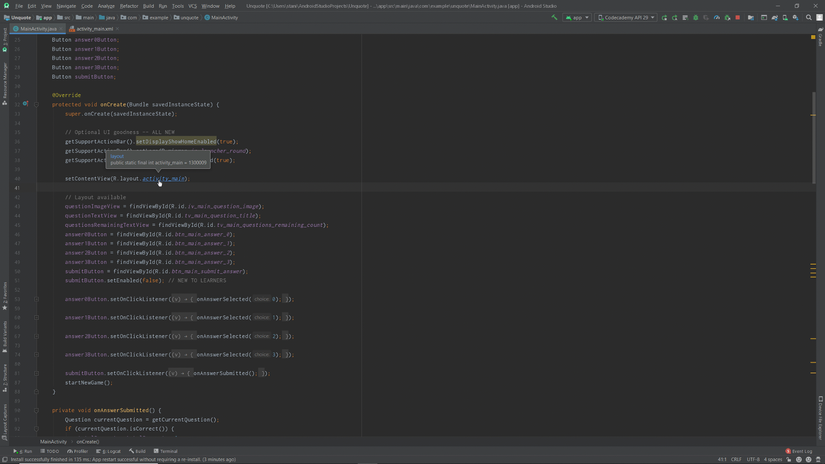Open the Project tool window on left edge

[5, 41]
